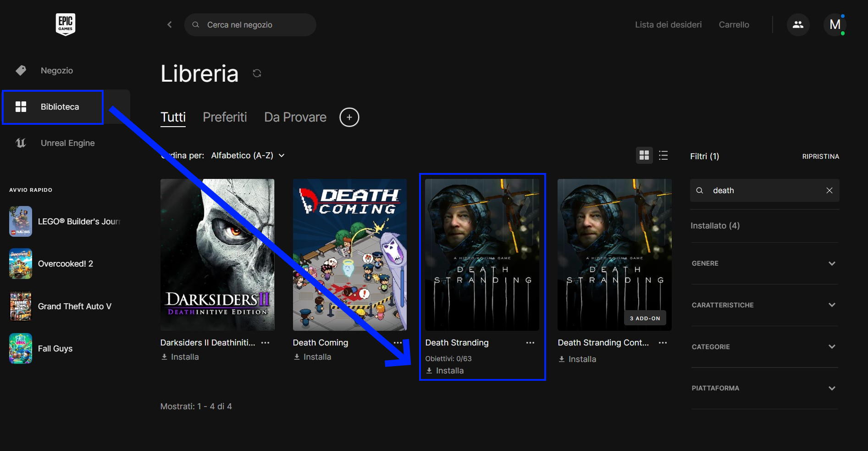
Task: Open the friends list icon
Action: [x=798, y=25]
